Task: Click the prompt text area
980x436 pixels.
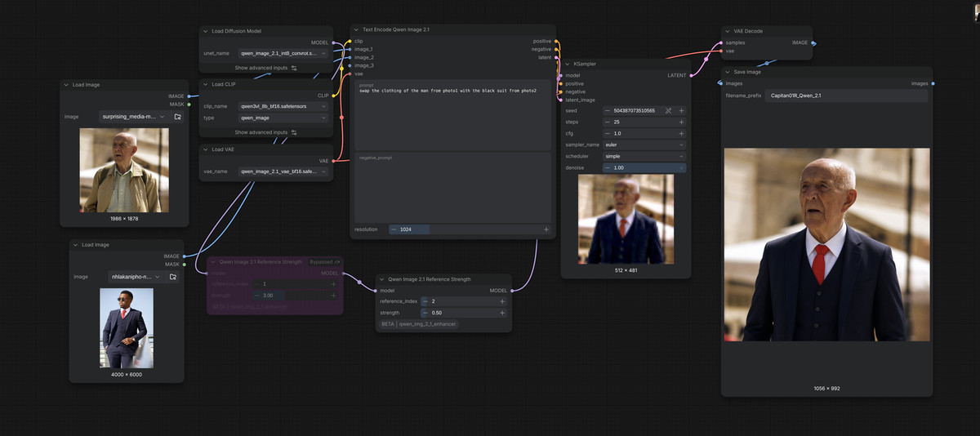Action: [453, 114]
